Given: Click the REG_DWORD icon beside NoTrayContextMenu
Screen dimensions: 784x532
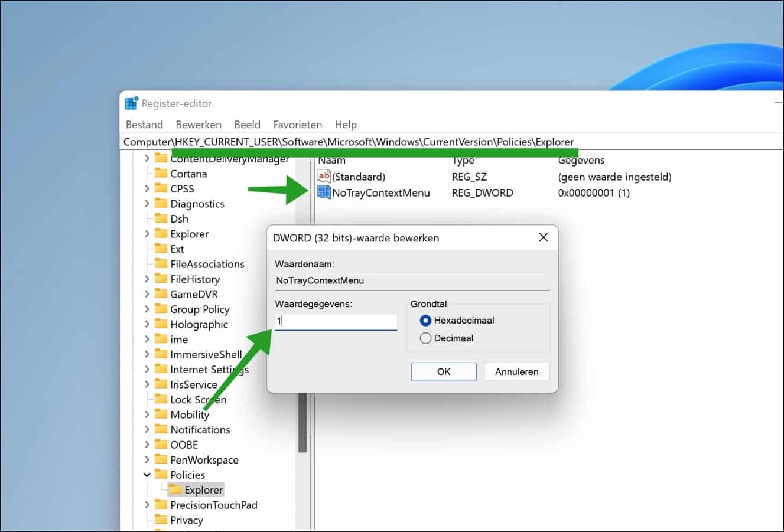Looking at the screenshot, I should 323,192.
